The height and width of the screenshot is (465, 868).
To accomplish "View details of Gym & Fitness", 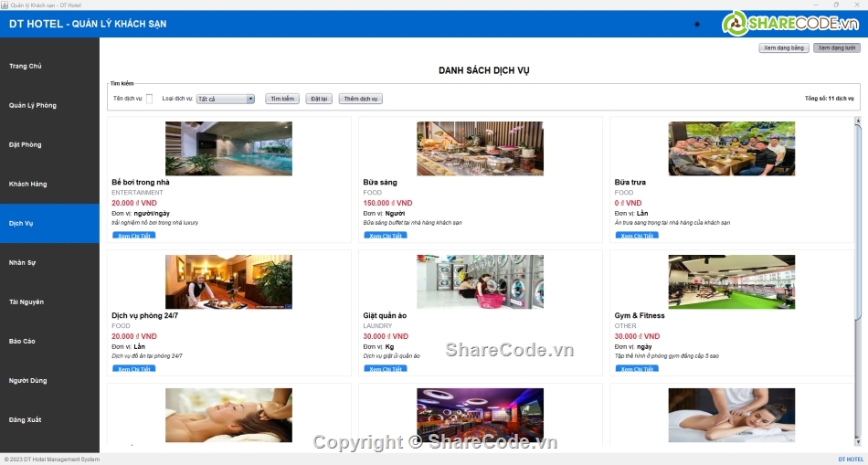I will click(x=637, y=369).
